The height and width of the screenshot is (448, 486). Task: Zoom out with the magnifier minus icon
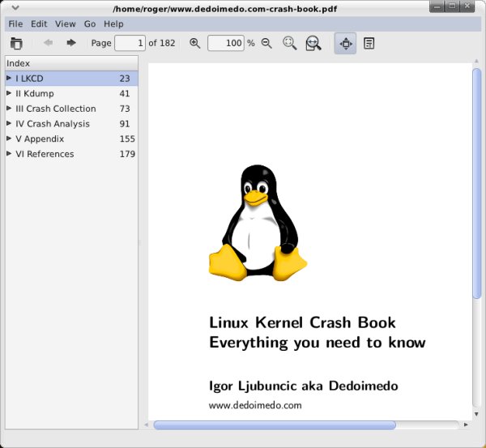pyautogui.click(x=266, y=43)
